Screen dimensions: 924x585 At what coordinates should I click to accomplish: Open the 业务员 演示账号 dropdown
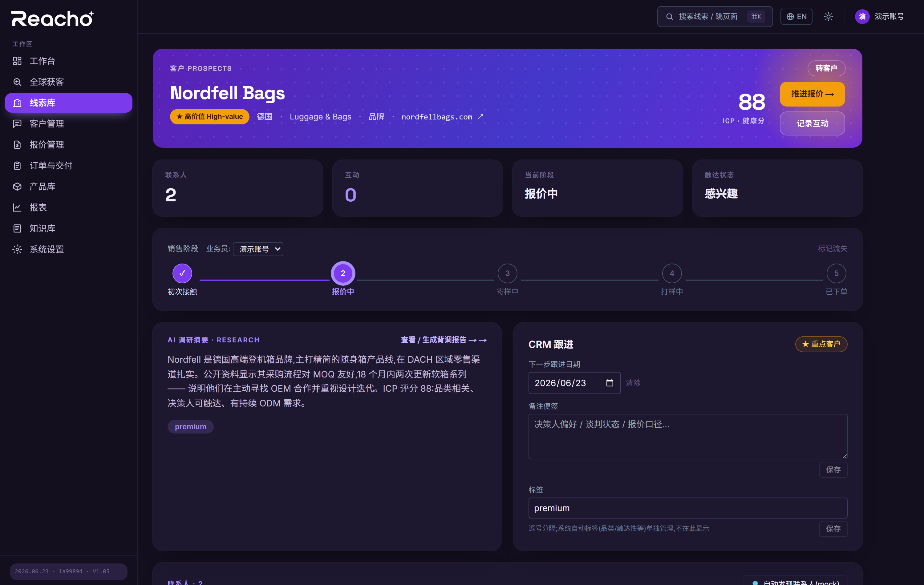point(258,249)
